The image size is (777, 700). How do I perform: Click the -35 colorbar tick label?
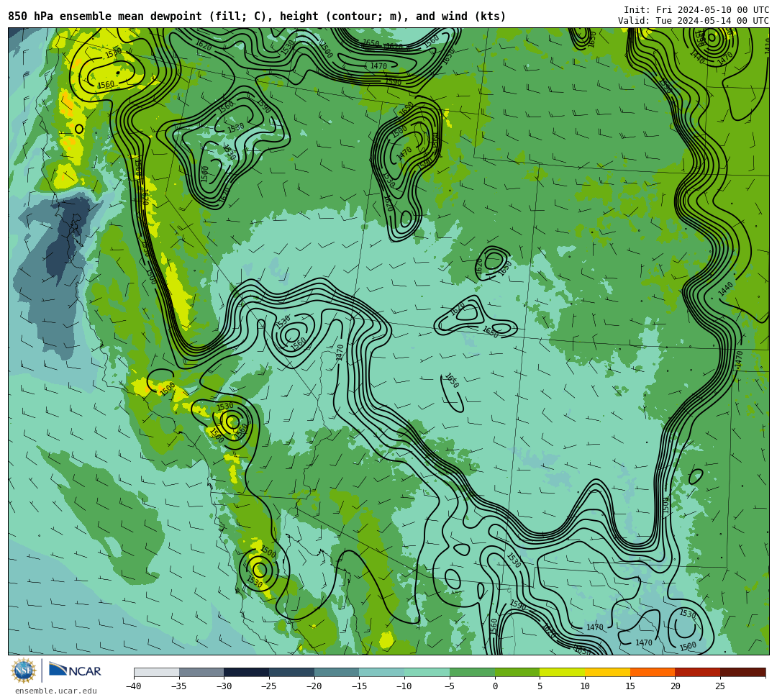click(178, 686)
